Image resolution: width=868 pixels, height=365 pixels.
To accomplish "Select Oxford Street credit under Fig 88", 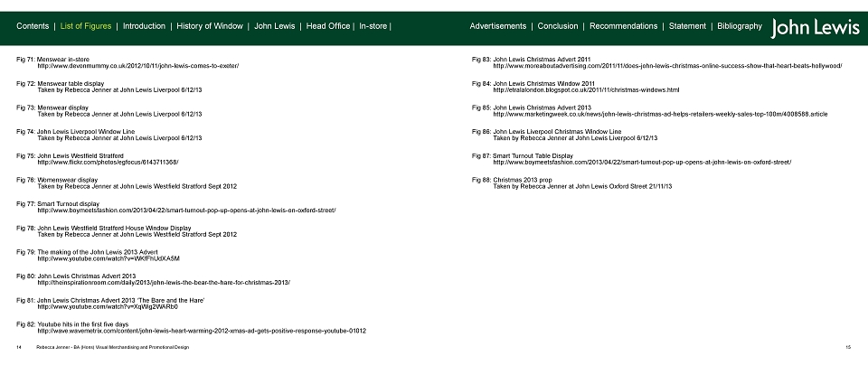I will (582, 186).
